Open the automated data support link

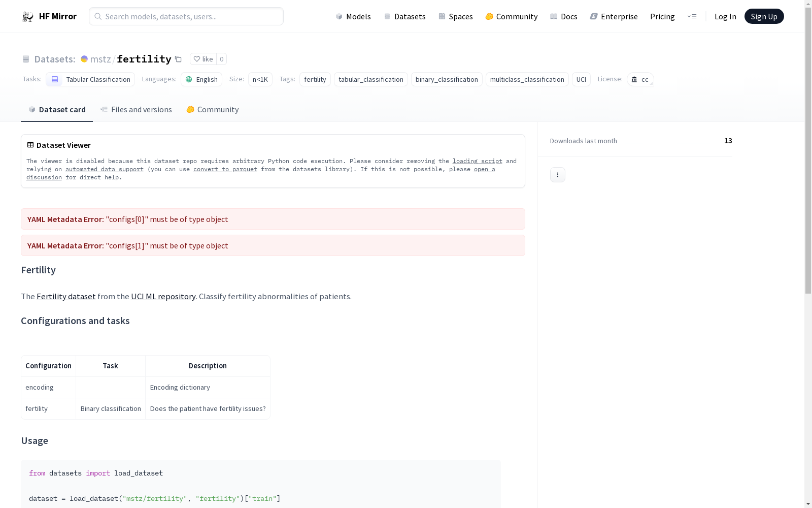[x=105, y=169]
